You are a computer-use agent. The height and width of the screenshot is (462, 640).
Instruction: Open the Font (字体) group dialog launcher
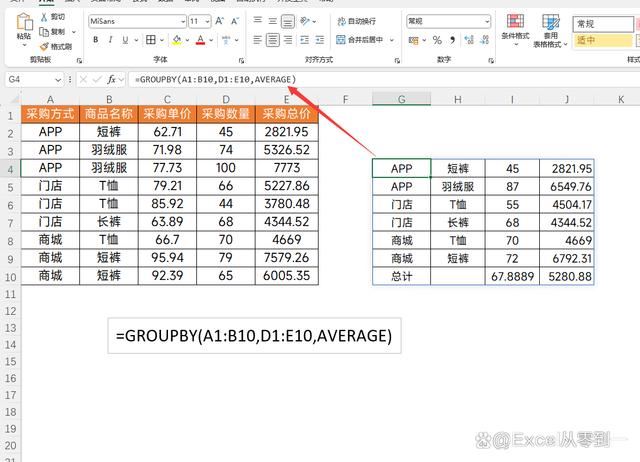pyautogui.click(x=241, y=60)
